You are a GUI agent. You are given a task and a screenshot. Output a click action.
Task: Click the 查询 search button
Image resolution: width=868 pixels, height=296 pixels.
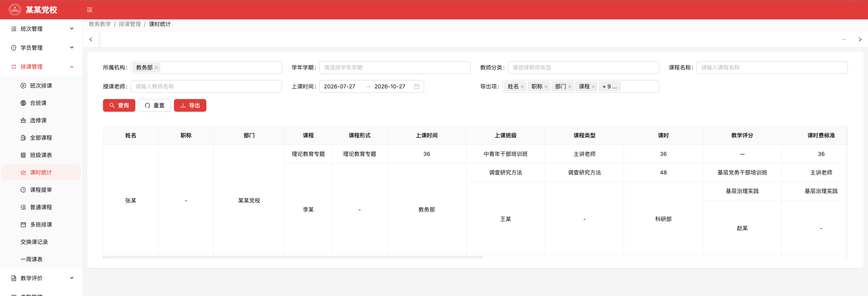[119, 105]
